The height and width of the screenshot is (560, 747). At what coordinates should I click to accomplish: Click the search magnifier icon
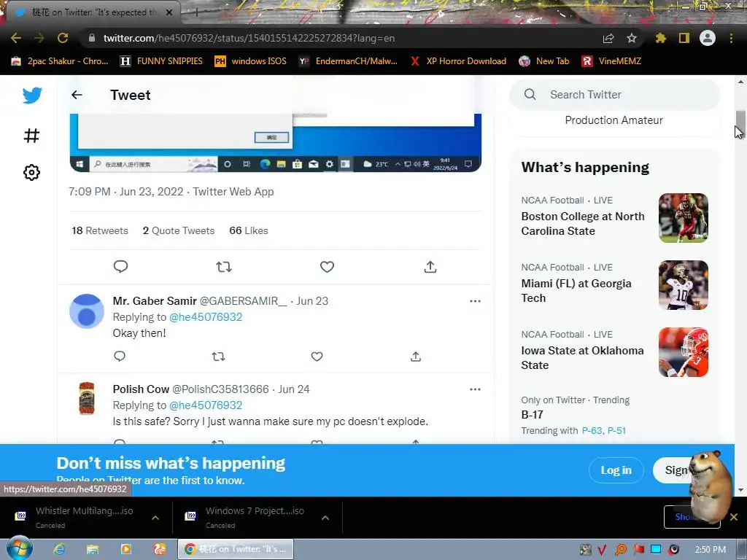tap(530, 94)
